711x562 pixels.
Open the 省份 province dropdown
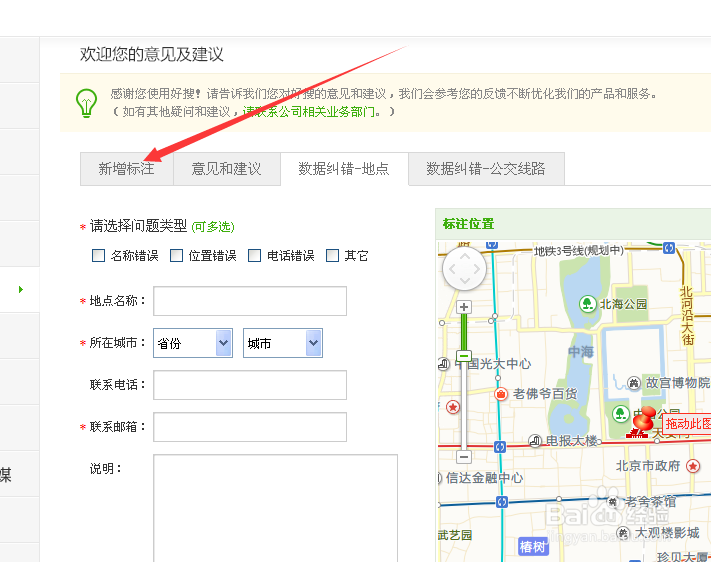click(x=193, y=343)
